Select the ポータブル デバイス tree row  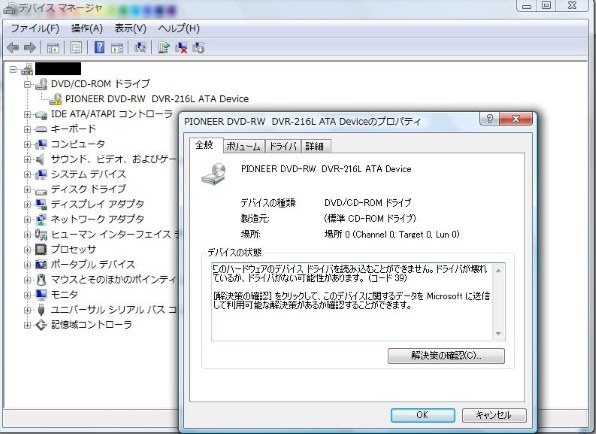(x=93, y=264)
